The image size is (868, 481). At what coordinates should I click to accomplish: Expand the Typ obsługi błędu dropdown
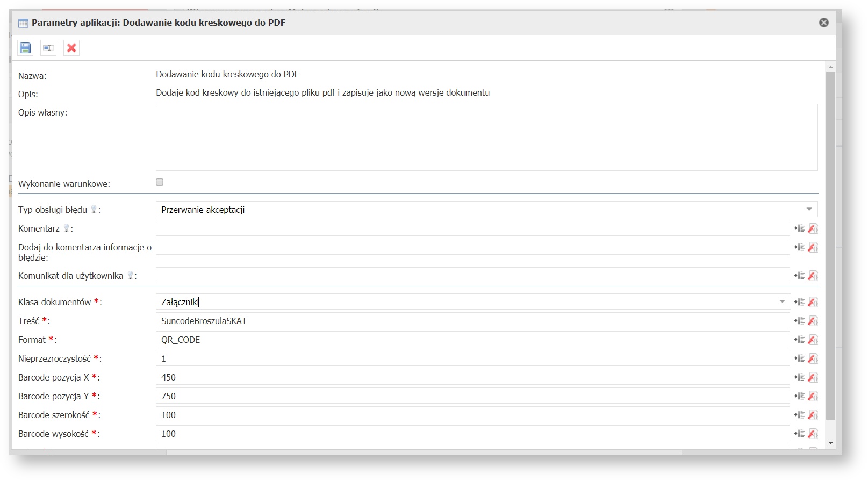(809, 209)
